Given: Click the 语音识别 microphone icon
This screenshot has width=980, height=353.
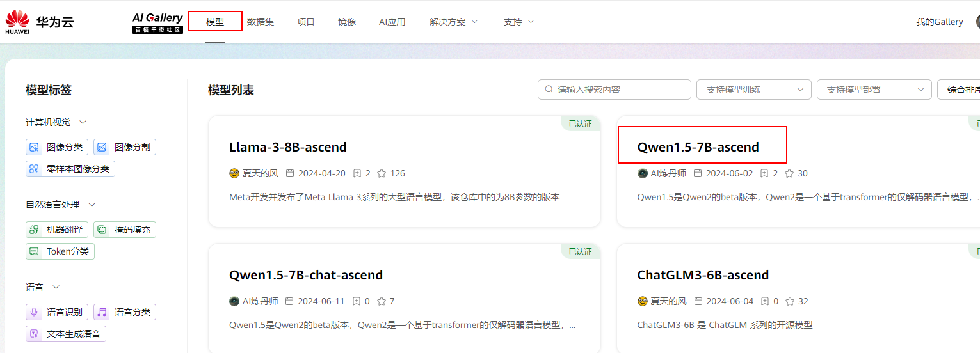Looking at the screenshot, I should [34, 312].
